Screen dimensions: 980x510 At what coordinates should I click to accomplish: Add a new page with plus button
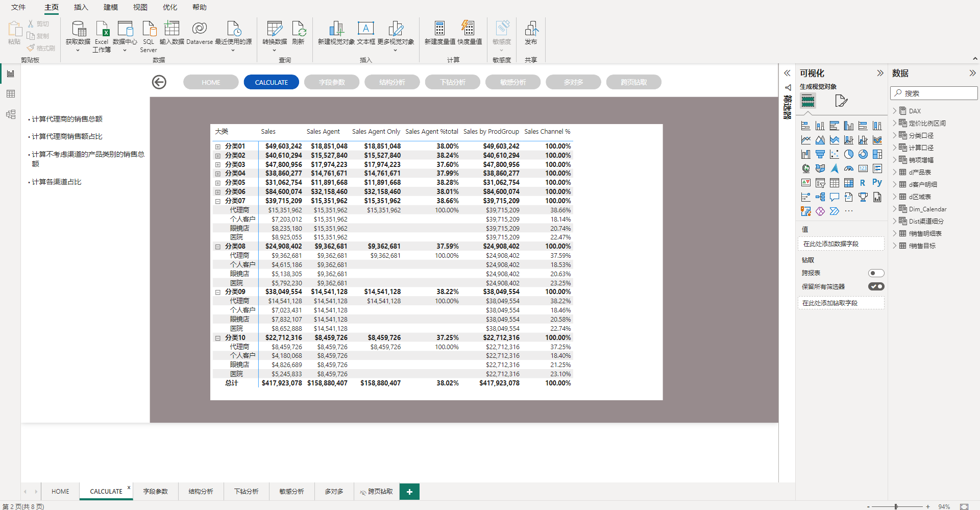point(409,492)
